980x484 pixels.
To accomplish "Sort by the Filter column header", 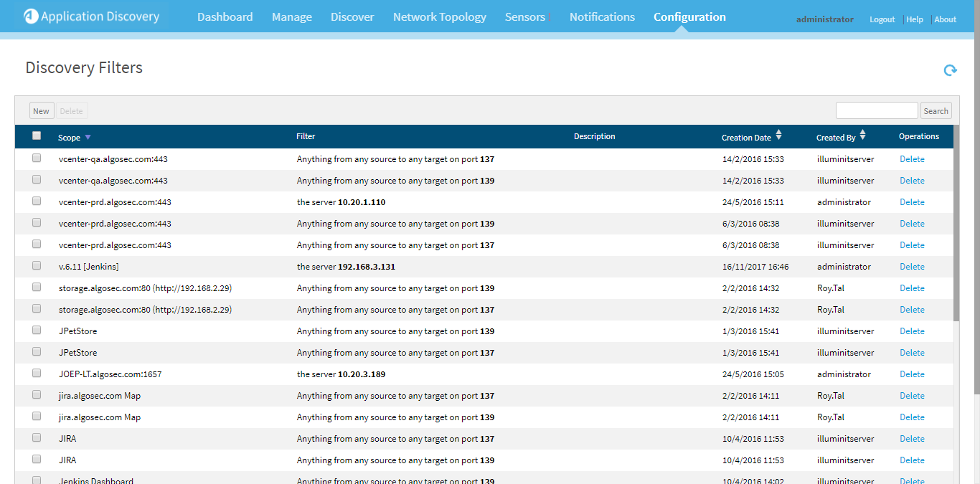I will 306,136.
